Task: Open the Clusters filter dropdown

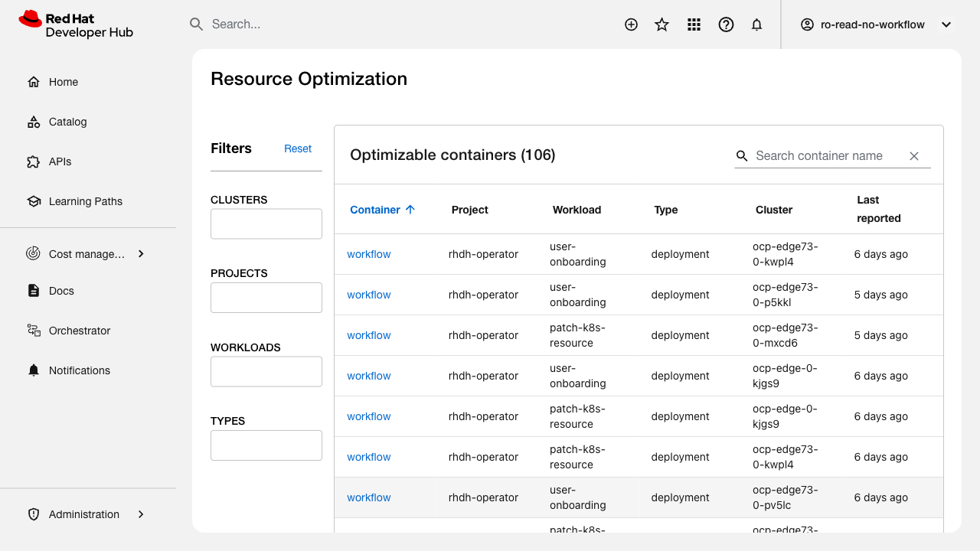Action: [x=266, y=224]
